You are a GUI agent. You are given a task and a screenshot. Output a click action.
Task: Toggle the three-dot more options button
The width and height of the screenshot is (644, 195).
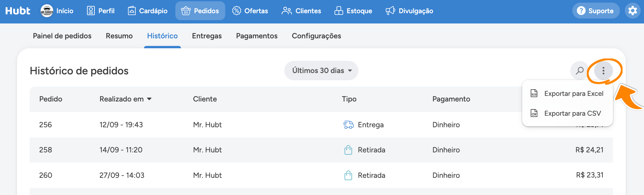603,70
